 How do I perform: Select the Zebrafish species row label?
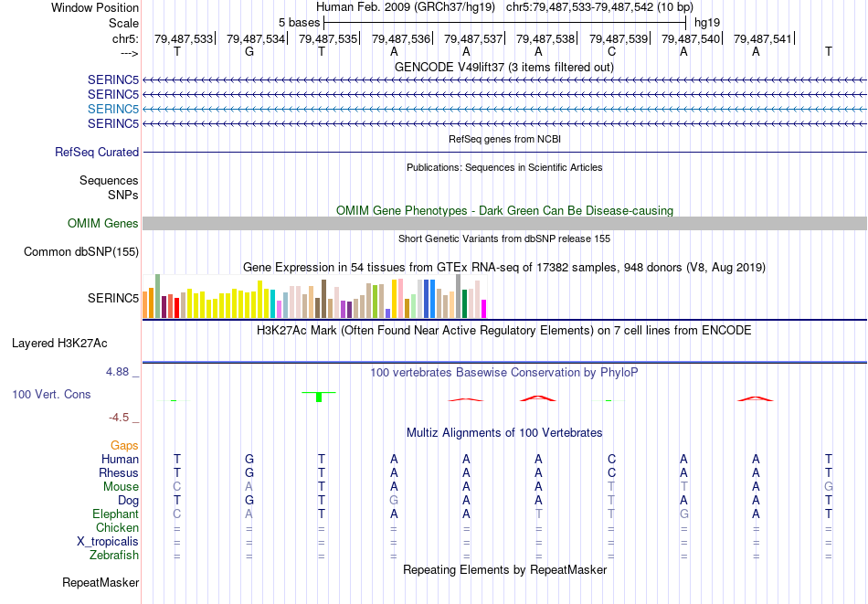pyautogui.click(x=114, y=555)
